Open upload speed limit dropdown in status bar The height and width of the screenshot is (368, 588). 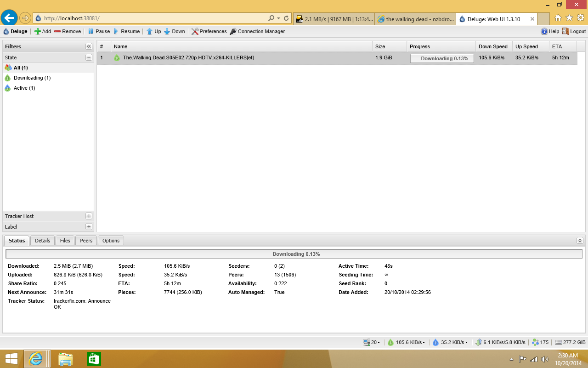450,342
